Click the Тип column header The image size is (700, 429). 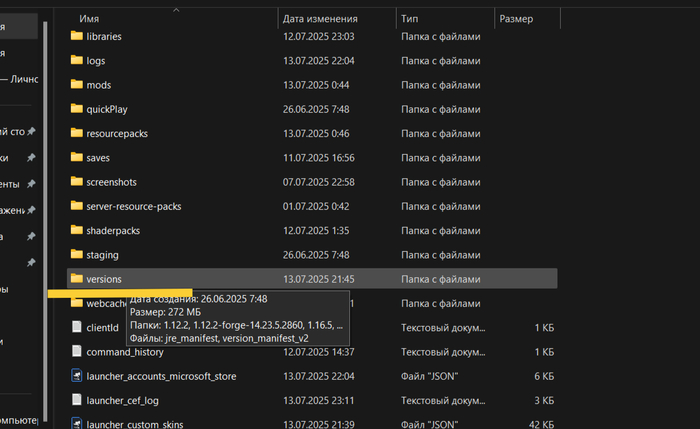[x=411, y=19]
